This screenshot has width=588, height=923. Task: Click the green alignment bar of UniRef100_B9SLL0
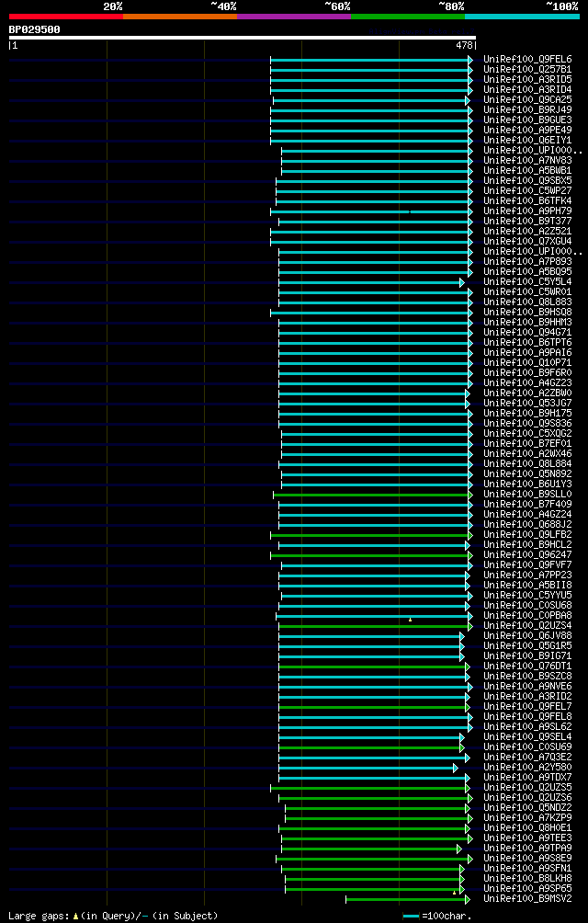point(373,495)
